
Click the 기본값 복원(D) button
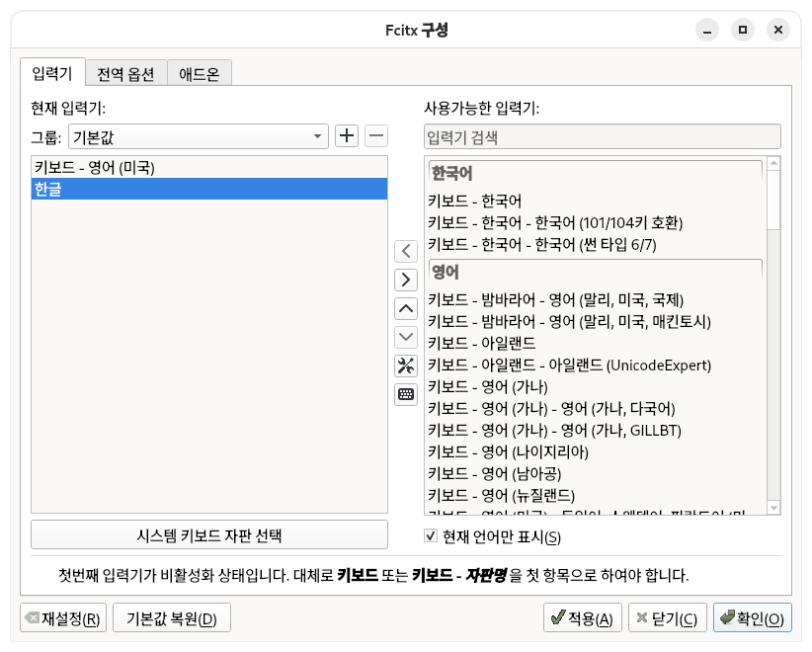tap(172, 617)
